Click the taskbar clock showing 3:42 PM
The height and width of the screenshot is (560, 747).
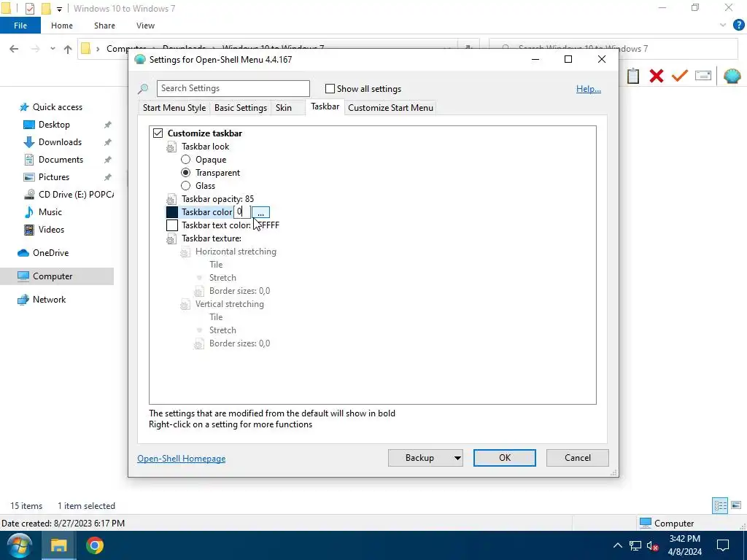pos(684,545)
